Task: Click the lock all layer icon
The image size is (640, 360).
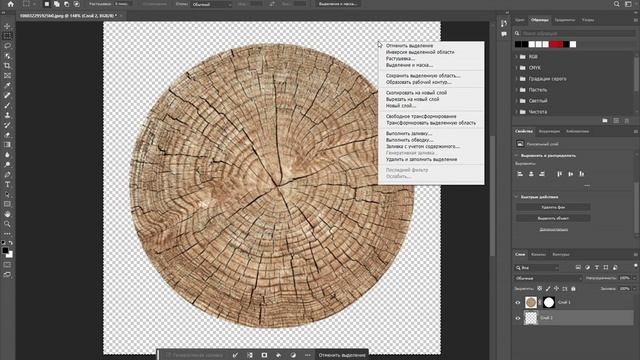Action: pyautogui.click(x=573, y=289)
